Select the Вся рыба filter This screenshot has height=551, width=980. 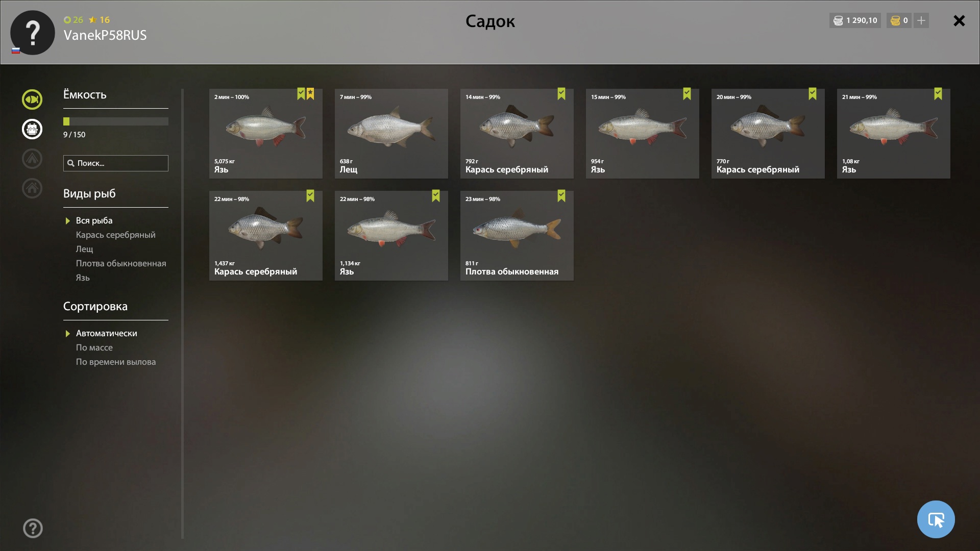94,221
